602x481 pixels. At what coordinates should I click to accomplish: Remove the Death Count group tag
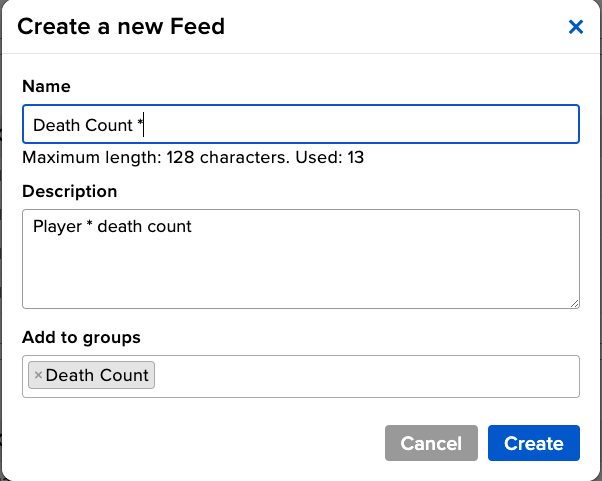(x=38, y=376)
